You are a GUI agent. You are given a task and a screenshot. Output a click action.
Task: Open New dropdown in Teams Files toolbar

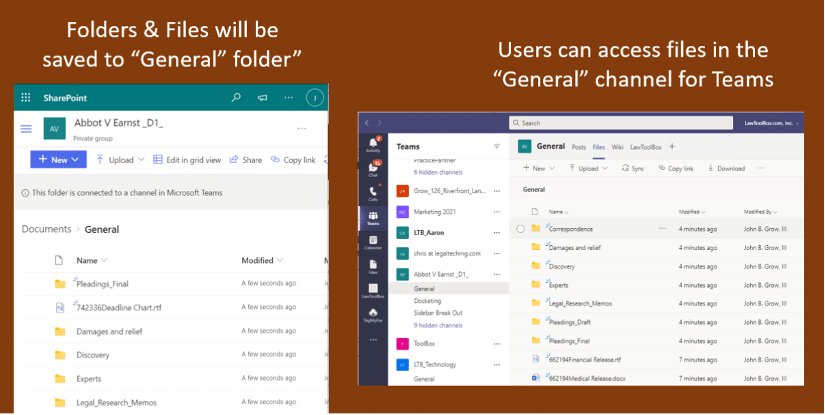[539, 168]
